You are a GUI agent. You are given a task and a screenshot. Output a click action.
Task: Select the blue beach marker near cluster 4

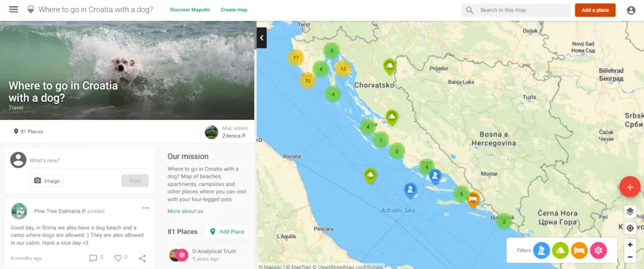tap(435, 176)
